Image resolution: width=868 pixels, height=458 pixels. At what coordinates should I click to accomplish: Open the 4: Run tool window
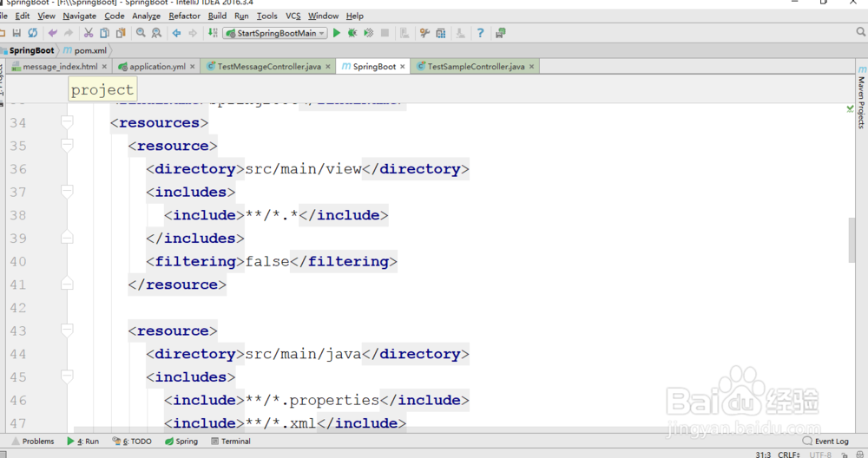click(82, 442)
